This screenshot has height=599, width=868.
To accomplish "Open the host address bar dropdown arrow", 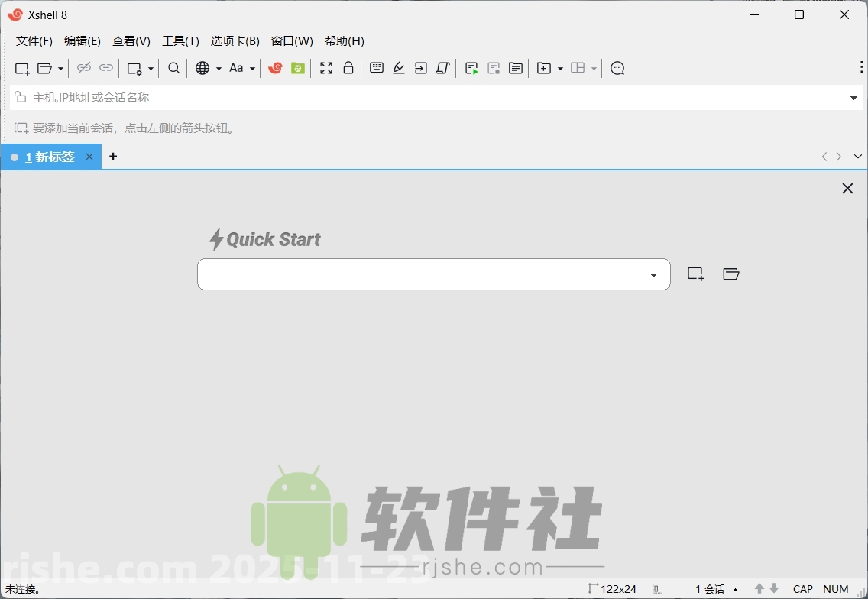I will tap(853, 97).
